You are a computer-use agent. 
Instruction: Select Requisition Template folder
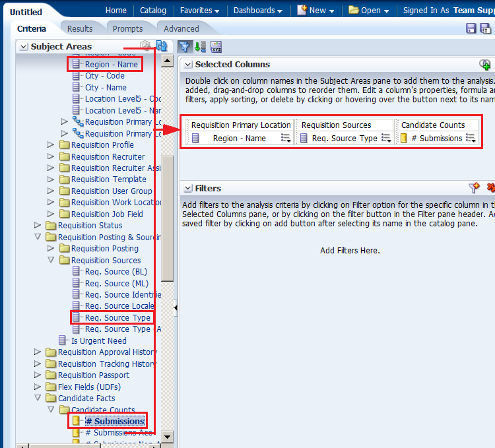109,179
